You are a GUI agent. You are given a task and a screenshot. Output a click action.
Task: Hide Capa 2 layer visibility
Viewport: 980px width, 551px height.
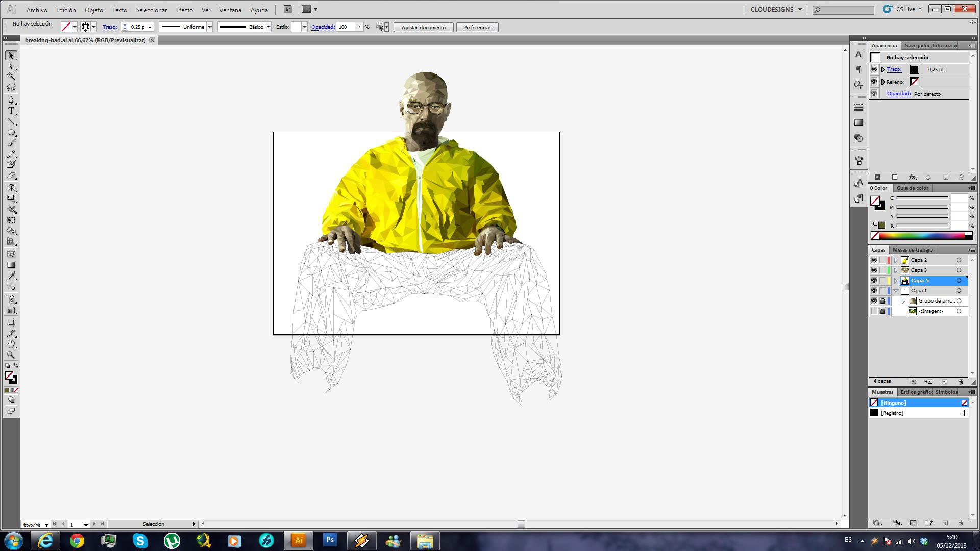click(874, 260)
